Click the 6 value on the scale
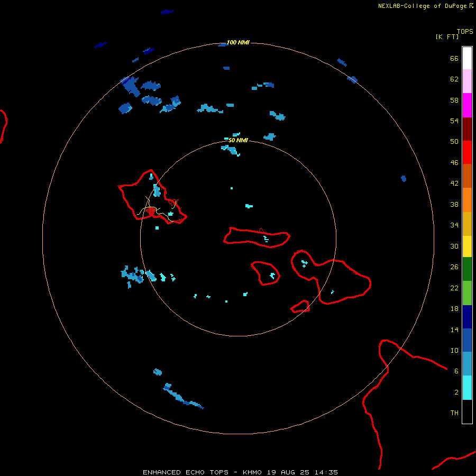The image size is (476, 476). [456, 371]
